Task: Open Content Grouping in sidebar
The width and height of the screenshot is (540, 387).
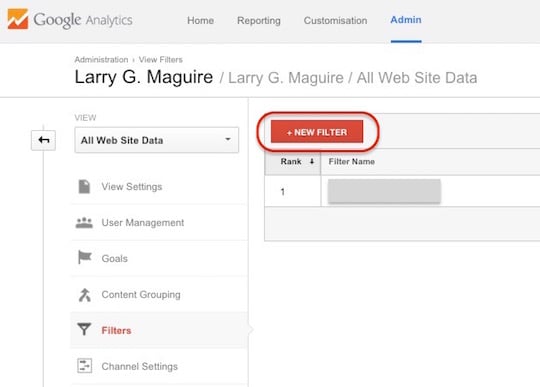Action: [x=159, y=295]
